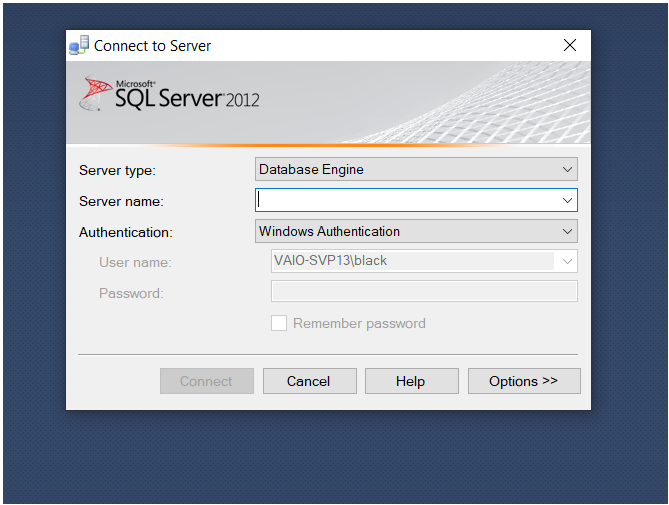Image resolution: width=669 pixels, height=505 pixels.
Task: Click the Connect button
Action: [x=207, y=381]
